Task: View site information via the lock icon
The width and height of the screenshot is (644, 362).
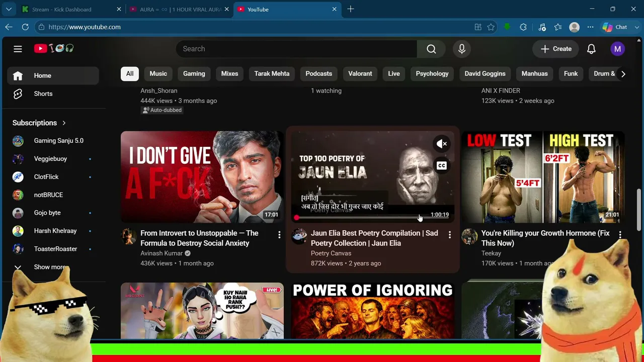Action: [42, 27]
